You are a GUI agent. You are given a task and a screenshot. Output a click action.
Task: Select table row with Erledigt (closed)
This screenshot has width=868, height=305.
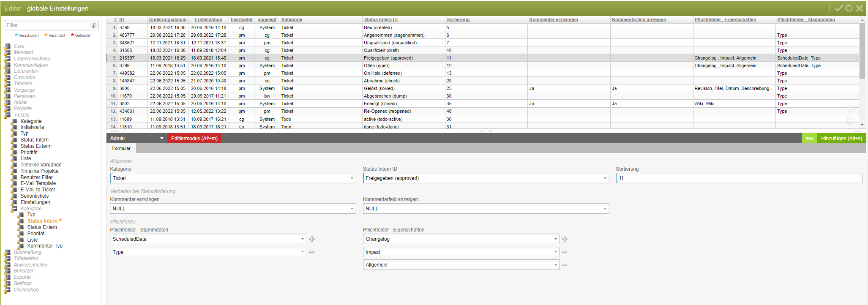pos(483,103)
